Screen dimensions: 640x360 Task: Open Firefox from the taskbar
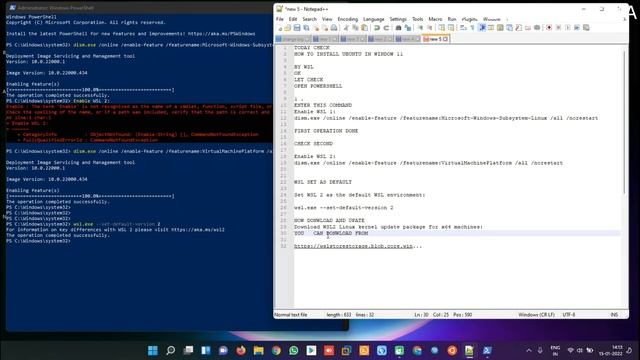click(x=241, y=351)
